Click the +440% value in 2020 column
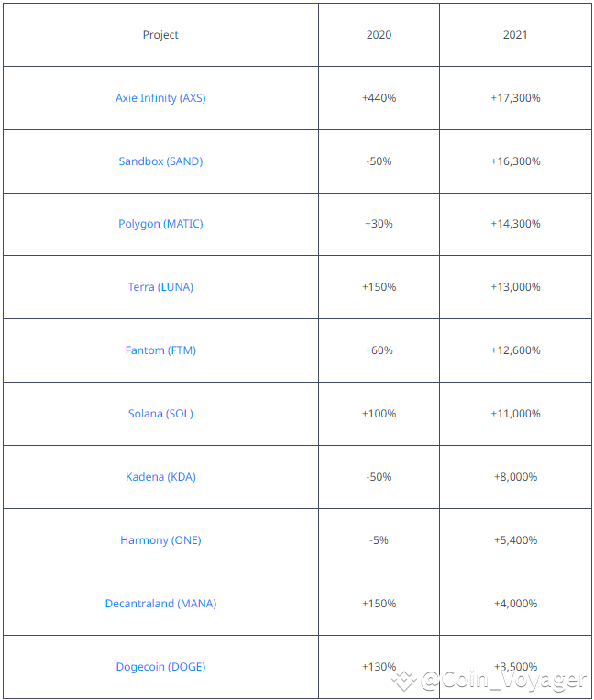 coord(379,98)
